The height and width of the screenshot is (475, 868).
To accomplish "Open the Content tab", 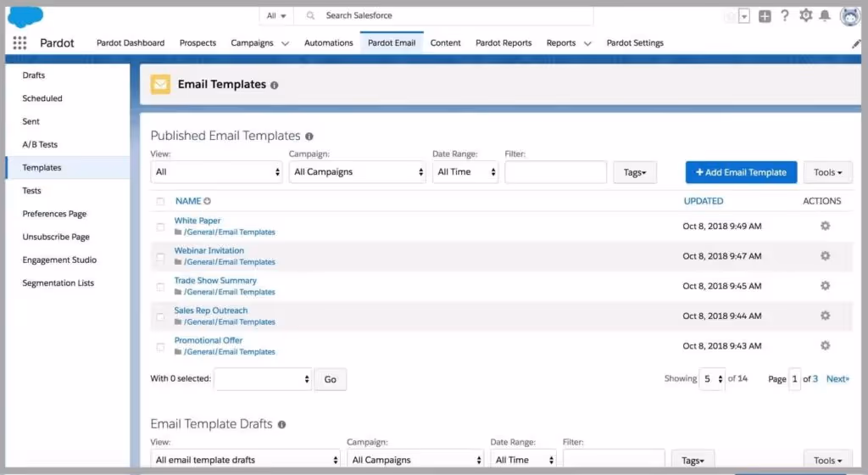I will [445, 42].
